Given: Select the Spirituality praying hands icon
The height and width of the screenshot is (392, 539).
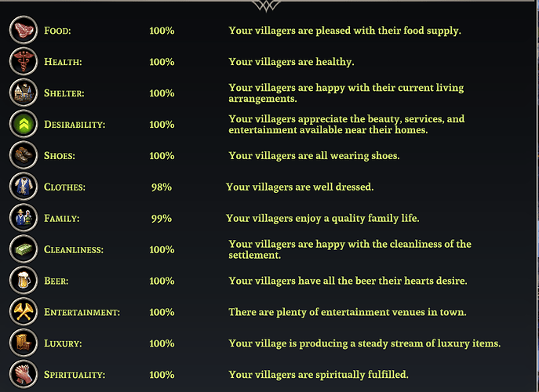Looking at the screenshot, I should click(22, 374).
